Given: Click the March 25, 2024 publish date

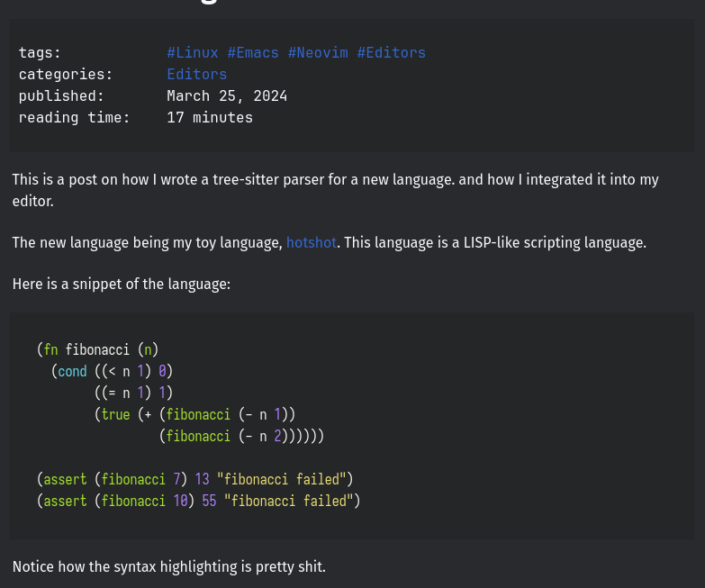Looking at the screenshot, I should click(227, 96).
